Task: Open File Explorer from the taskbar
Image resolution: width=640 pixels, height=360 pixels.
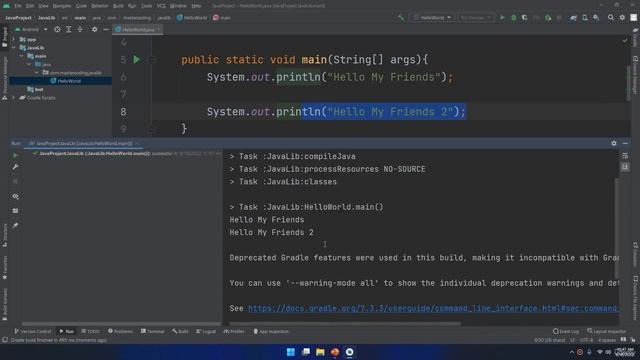Action: pos(320,352)
